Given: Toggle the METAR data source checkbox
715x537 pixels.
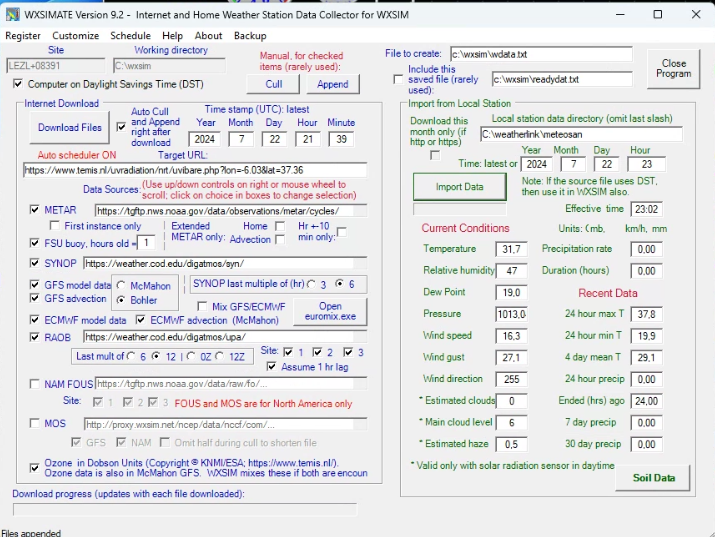Looking at the screenshot, I should 34,210.
